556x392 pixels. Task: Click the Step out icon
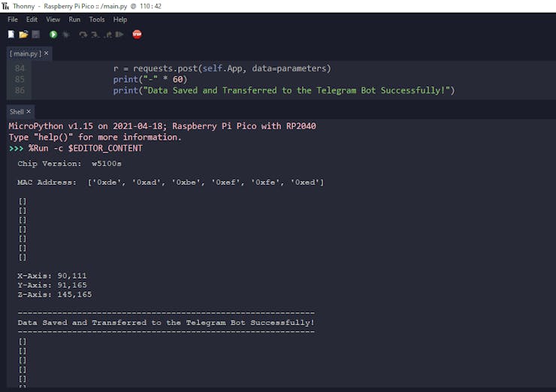pyautogui.click(x=107, y=35)
